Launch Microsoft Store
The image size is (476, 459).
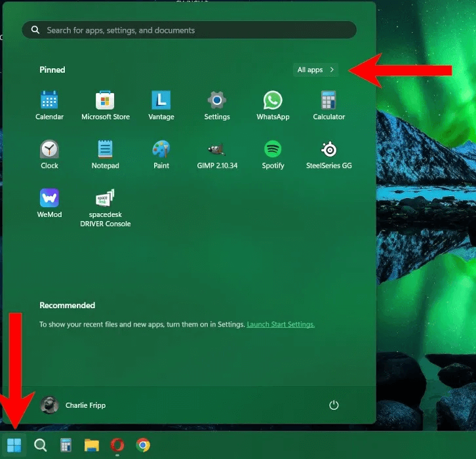coord(106,106)
